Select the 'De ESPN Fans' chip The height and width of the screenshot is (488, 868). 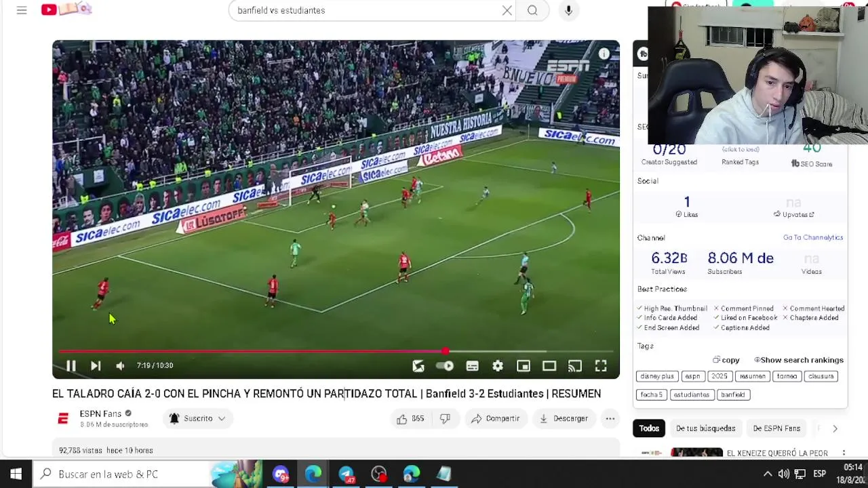[x=776, y=428]
